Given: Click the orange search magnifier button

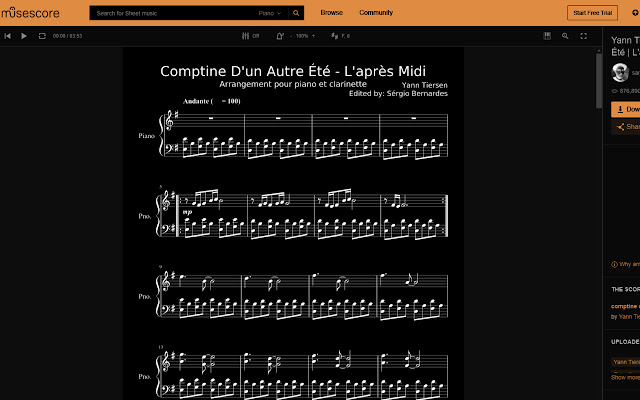Looking at the screenshot, I should [x=296, y=13].
